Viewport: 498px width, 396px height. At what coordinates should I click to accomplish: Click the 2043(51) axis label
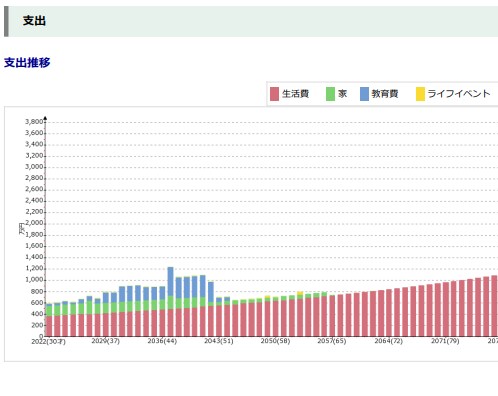coord(219,341)
